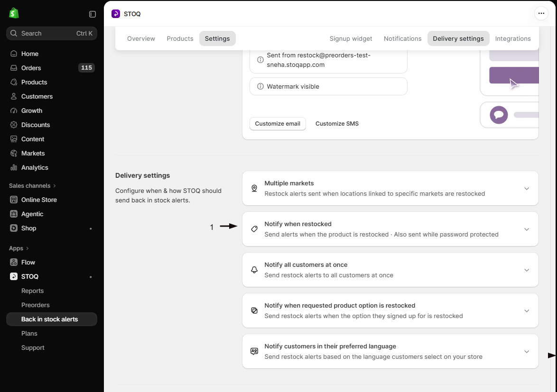Click the STOQ app logo in header
This screenshot has height=392, width=557.
tap(116, 14)
